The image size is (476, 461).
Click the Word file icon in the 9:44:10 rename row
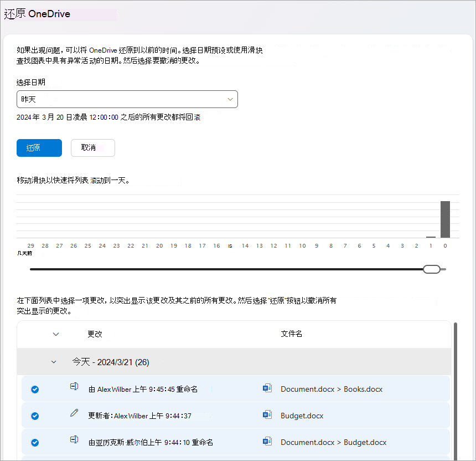267,441
